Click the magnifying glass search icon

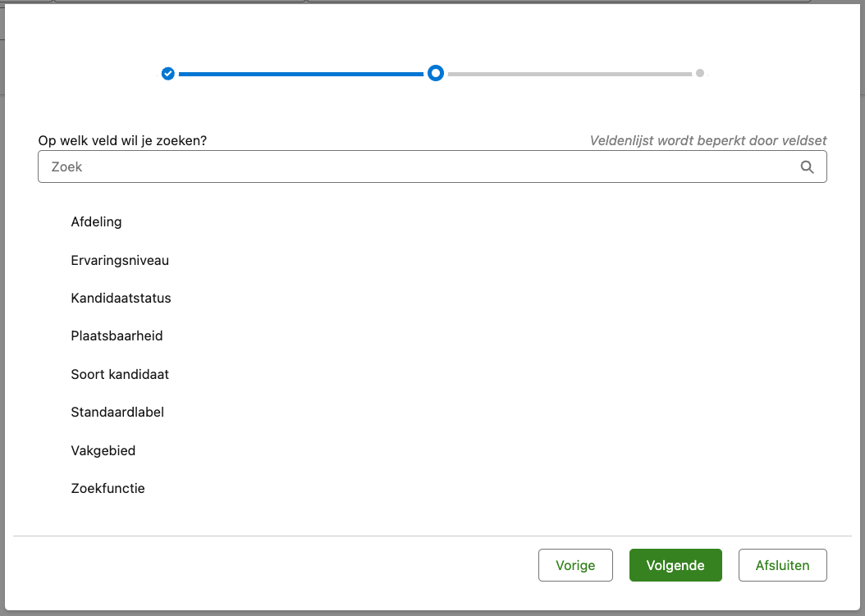[807, 167]
